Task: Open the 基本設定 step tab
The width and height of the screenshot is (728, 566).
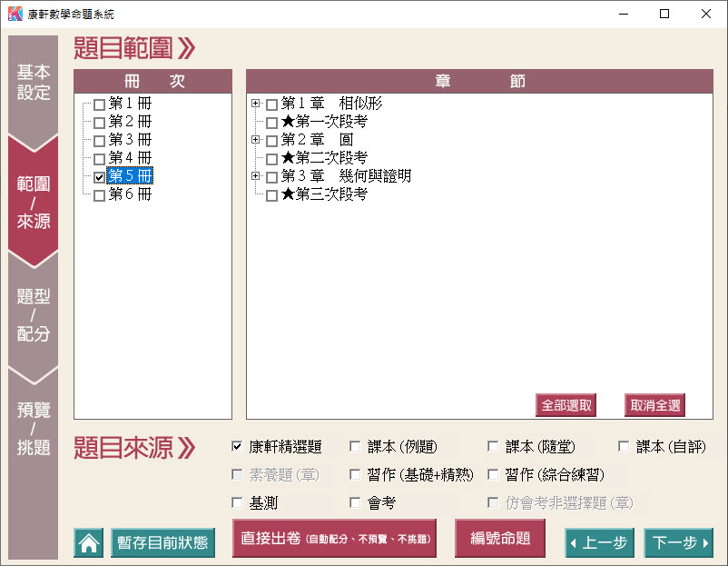Action: 34,83
